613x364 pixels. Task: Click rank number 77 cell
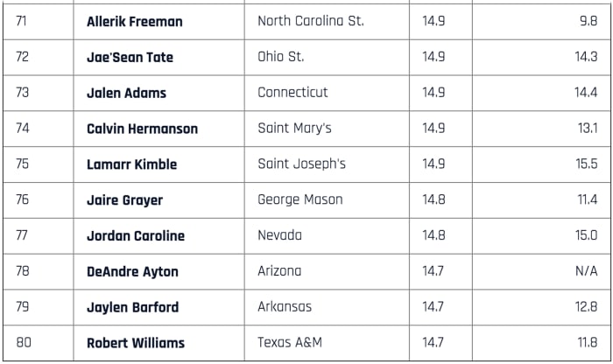coord(23,236)
